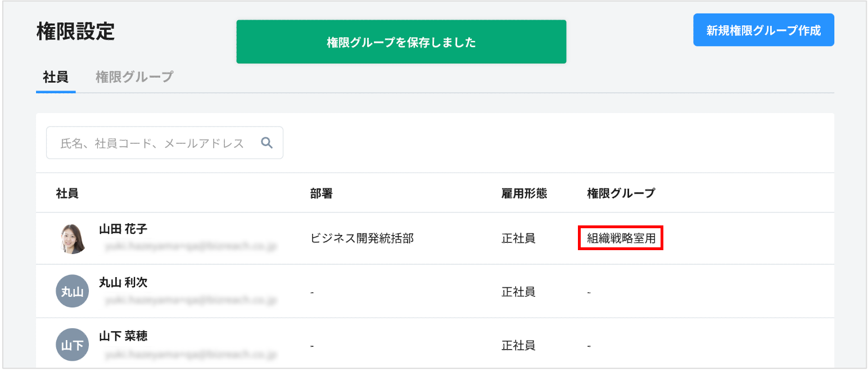
Task: Click 丸山's circular avatar icon
Action: click(x=72, y=291)
